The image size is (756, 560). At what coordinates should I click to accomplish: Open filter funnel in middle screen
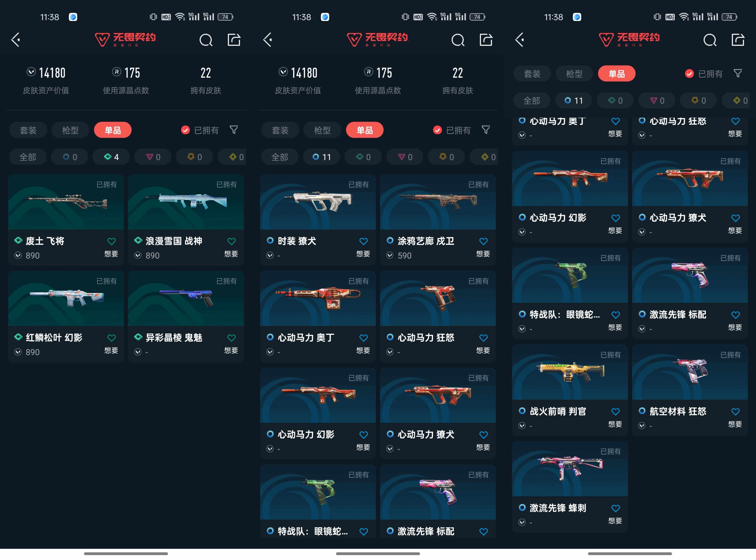click(486, 130)
